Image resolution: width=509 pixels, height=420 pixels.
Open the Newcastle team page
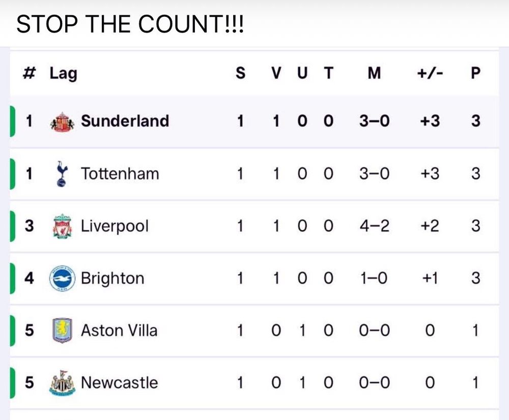coord(119,382)
